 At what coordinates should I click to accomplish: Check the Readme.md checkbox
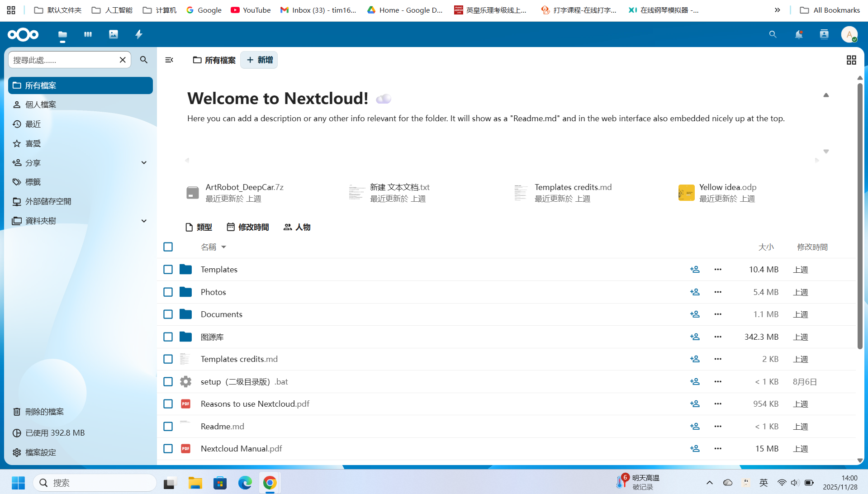[168, 427]
